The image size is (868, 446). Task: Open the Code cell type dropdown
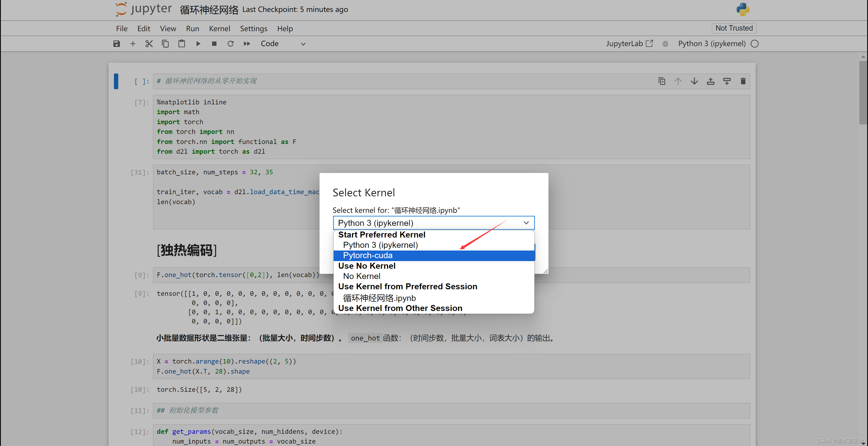pyautogui.click(x=283, y=44)
